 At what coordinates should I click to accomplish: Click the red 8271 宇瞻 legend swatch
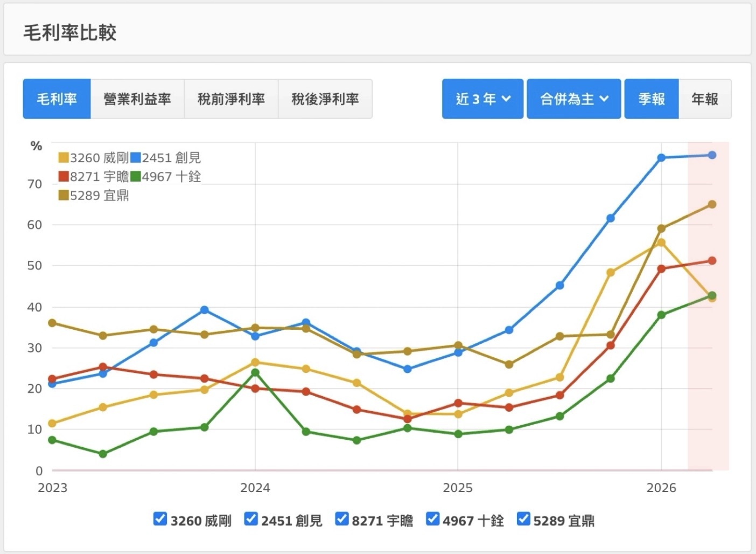[x=64, y=177]
